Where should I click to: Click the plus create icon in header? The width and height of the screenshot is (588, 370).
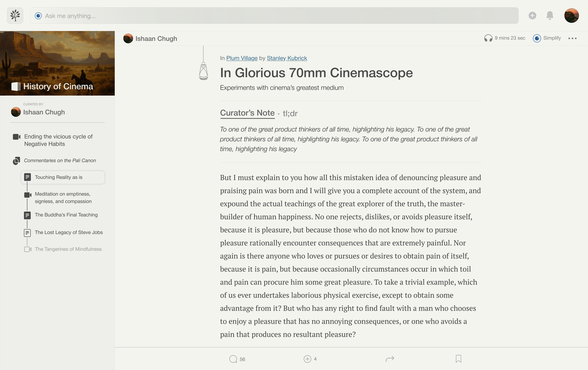coord(532,16)
